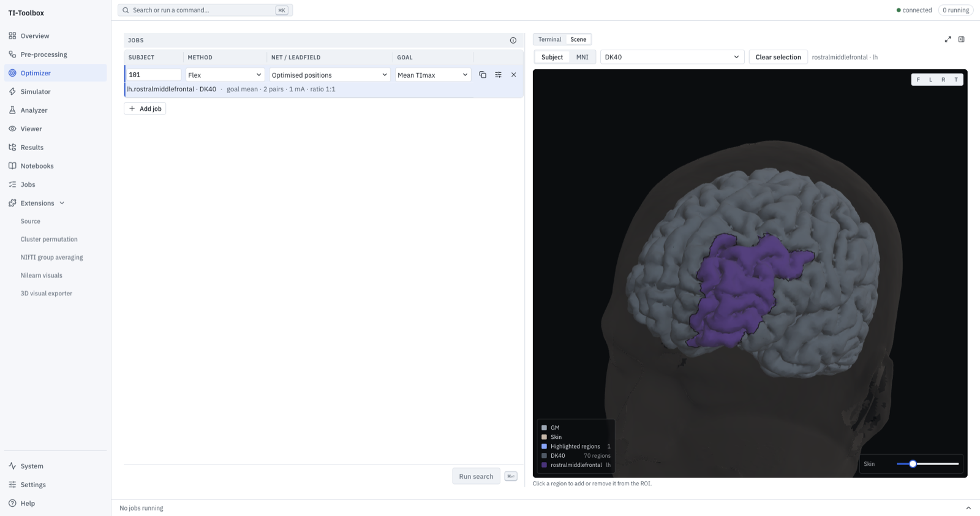Click the Jobs panel info icon
Viewport: 980px width, 516px height.
click(x=513, y=40)
